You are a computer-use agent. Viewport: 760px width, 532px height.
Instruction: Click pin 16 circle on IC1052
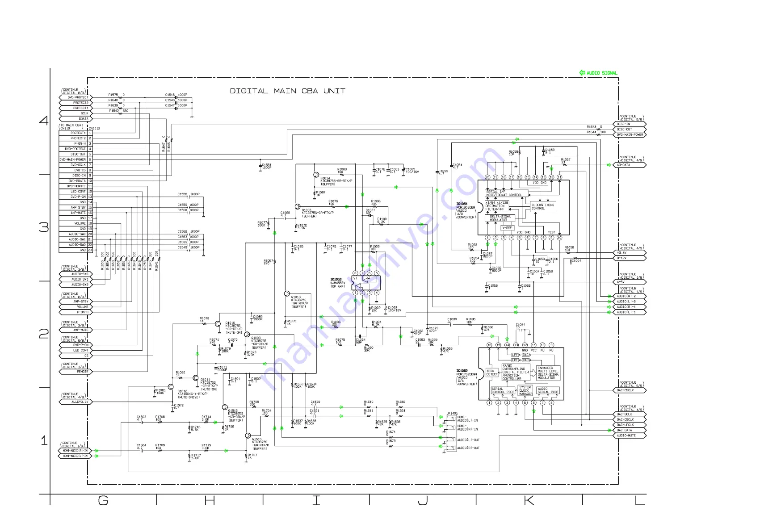(x=489, y=345)
